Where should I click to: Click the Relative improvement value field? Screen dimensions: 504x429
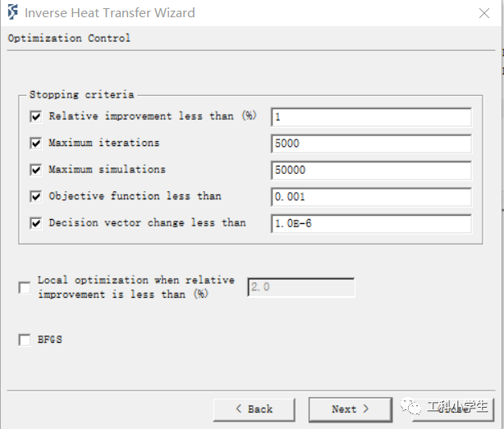tap(371, 117)
